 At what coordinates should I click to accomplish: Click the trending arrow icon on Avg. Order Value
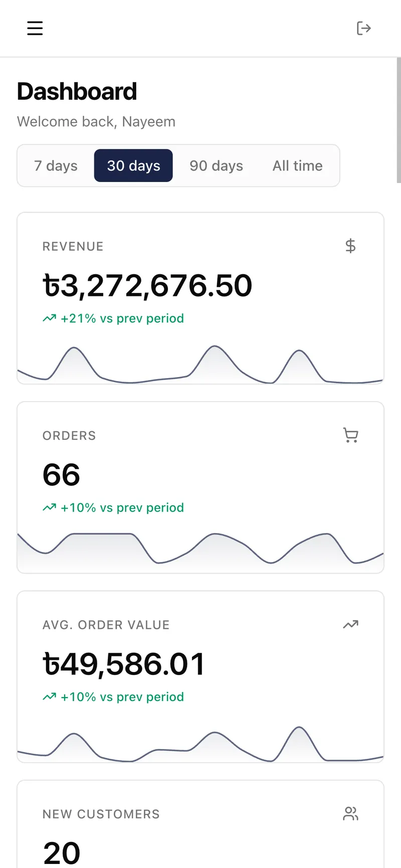351,624
